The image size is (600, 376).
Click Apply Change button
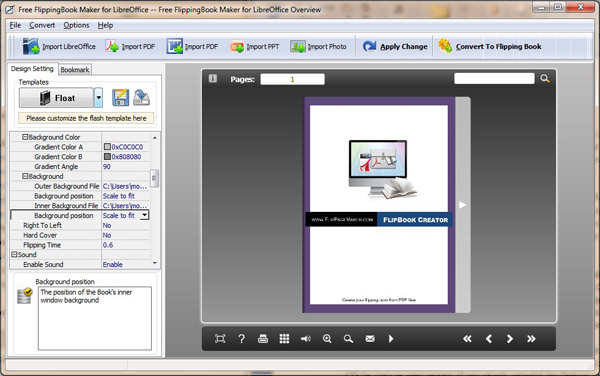point(395,47)
